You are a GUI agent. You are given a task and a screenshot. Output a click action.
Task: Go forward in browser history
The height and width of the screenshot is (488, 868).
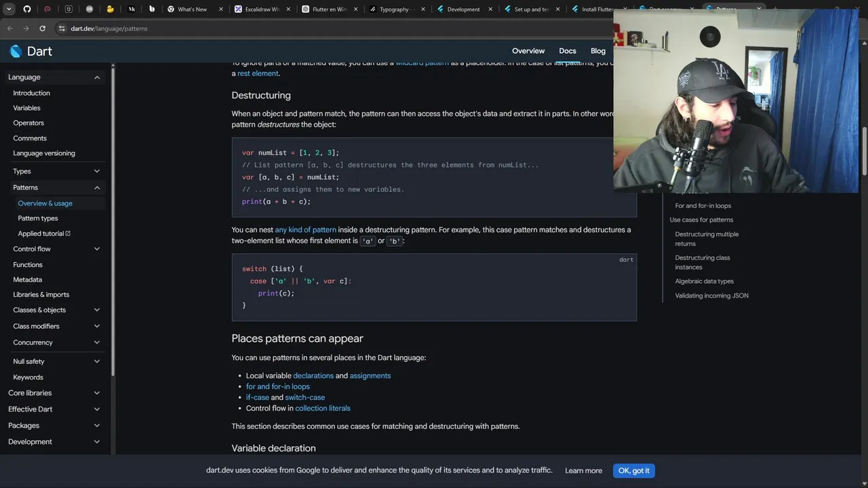pos(26,28)
